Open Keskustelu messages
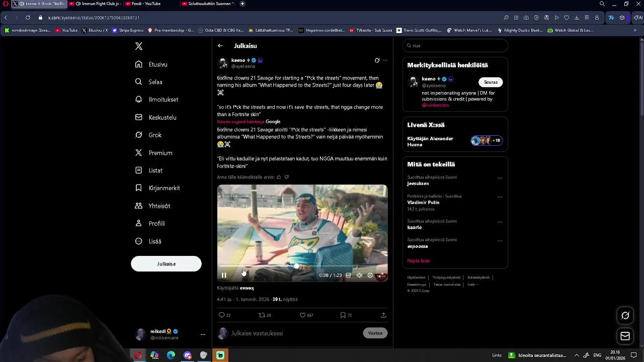The width and height of the screenshot is (644, 362). tap(156, 117)
